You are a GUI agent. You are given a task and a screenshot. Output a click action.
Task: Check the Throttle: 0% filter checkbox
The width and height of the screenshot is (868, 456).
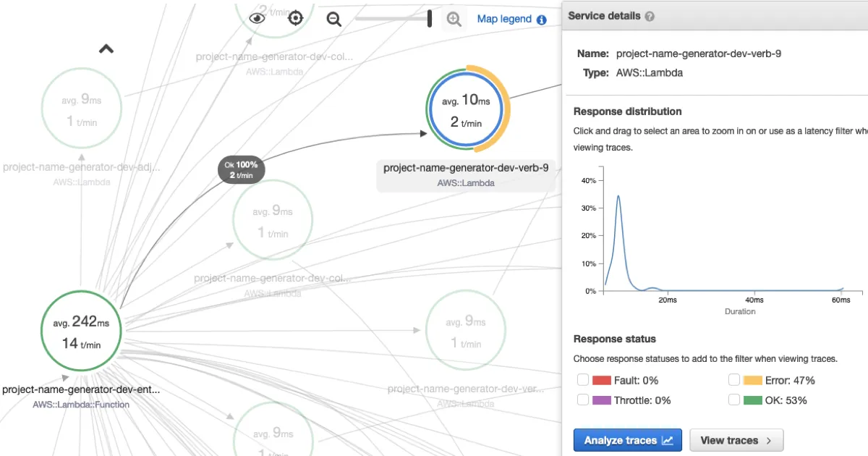click(583, 400)
